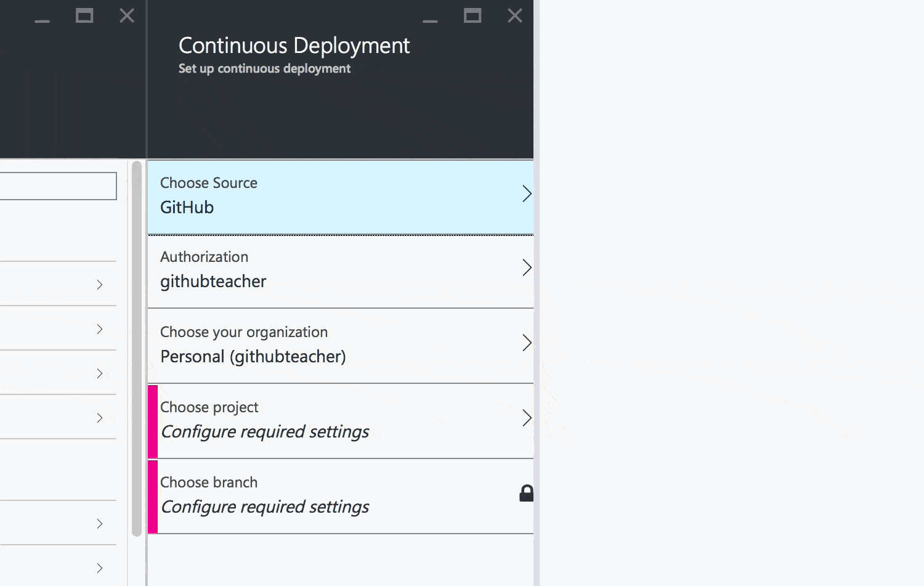Image resolution: width=924 pixels, height=586 pixels.
Task: Minimize the left-side blade
Action: 42,20
